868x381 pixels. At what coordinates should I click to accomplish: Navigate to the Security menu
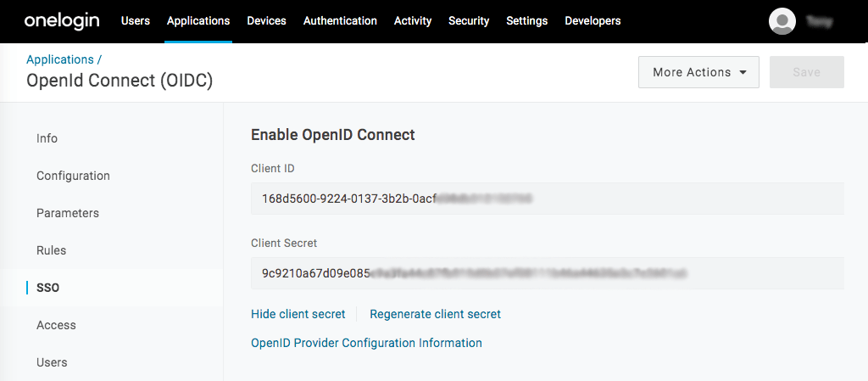click(x=469, y=20)
